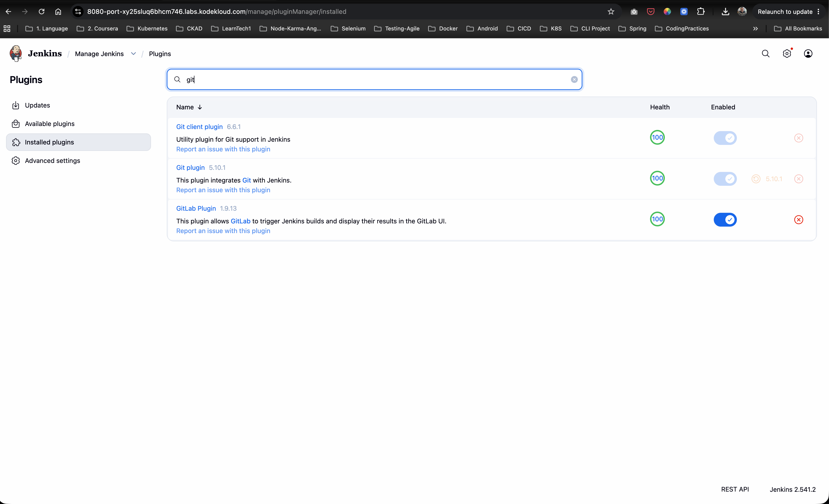Open Advanced settings section
This screenshot has width=829, height=504.
78,161
